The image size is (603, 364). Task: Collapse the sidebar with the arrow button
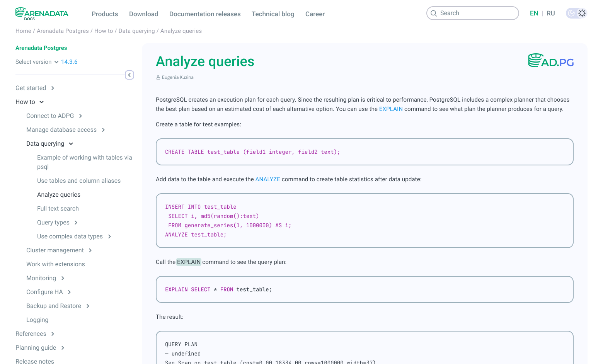129,75
